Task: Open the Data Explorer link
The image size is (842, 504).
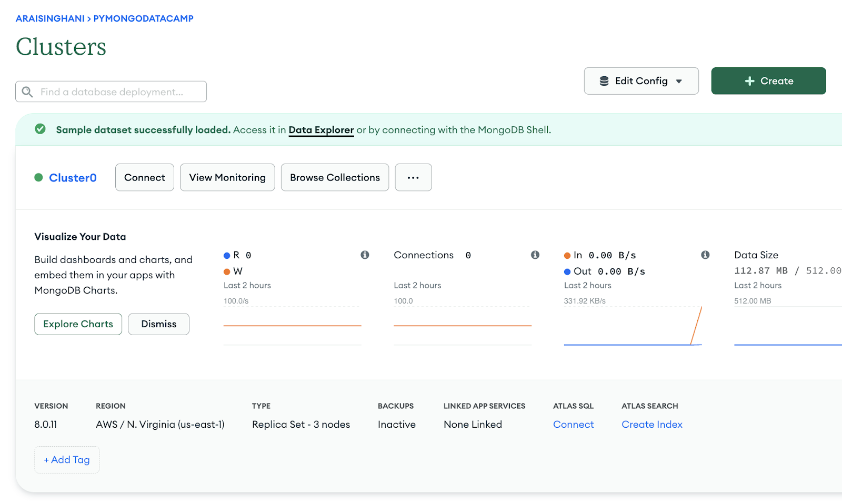Action: 321,130
